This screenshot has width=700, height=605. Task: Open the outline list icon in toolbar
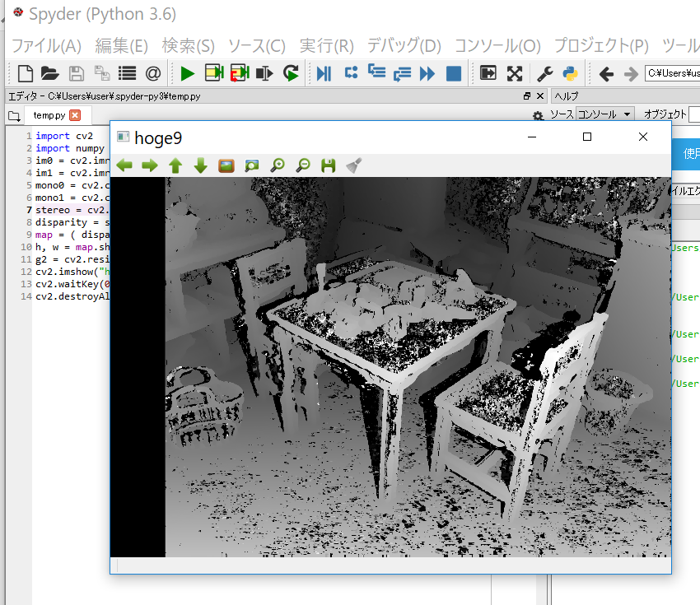pyautogui.click(x=127, y=73)
